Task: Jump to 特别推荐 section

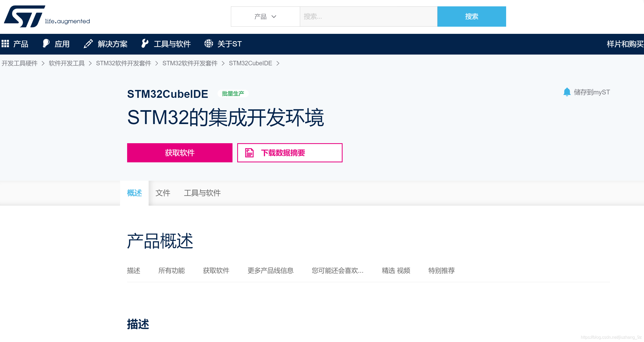Action: tap(442, 270)
